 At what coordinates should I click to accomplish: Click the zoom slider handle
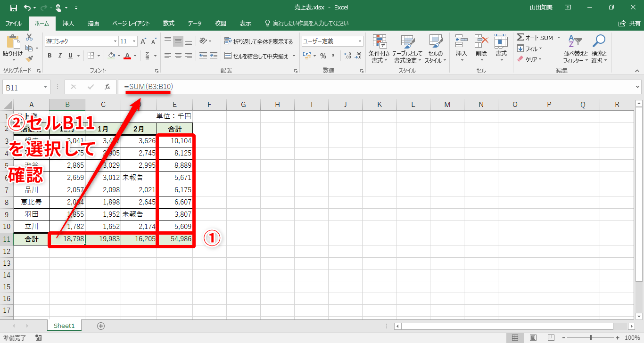(591, 338)
